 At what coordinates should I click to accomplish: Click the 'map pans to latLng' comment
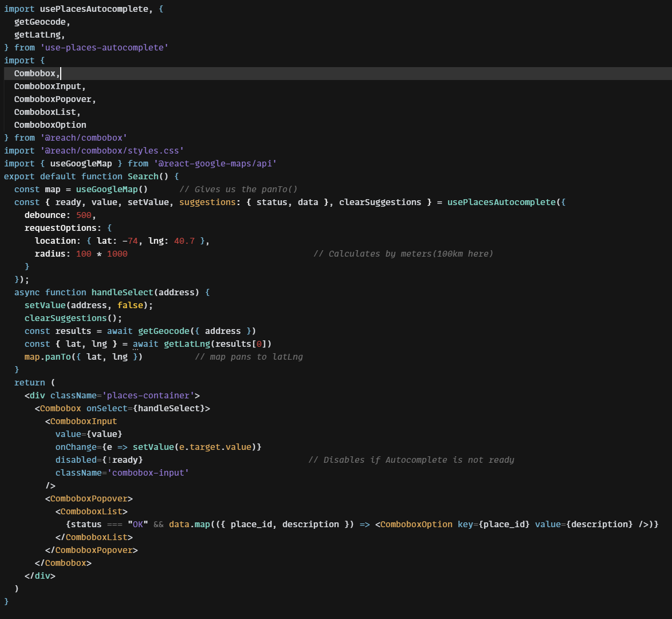pos(249,357)
